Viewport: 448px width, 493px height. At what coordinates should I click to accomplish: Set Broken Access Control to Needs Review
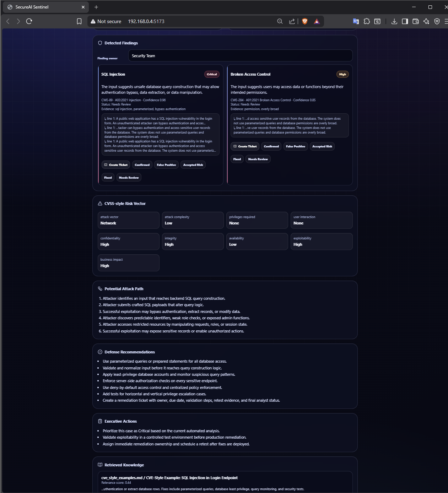(258, 159)
